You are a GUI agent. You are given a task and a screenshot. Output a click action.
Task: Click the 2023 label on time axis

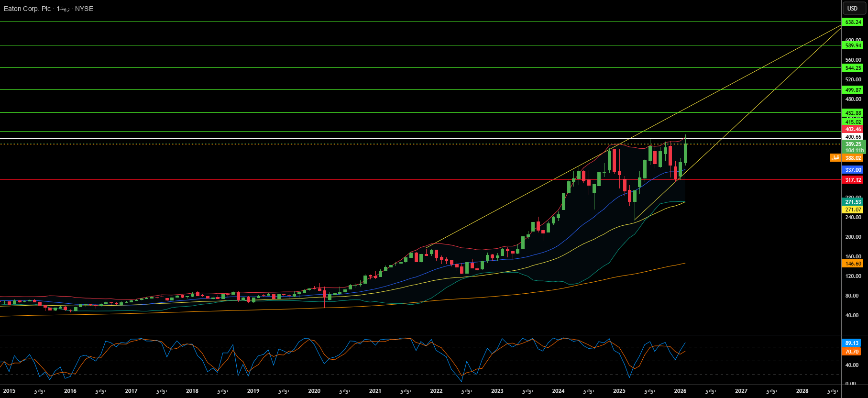tap(497, 391)
